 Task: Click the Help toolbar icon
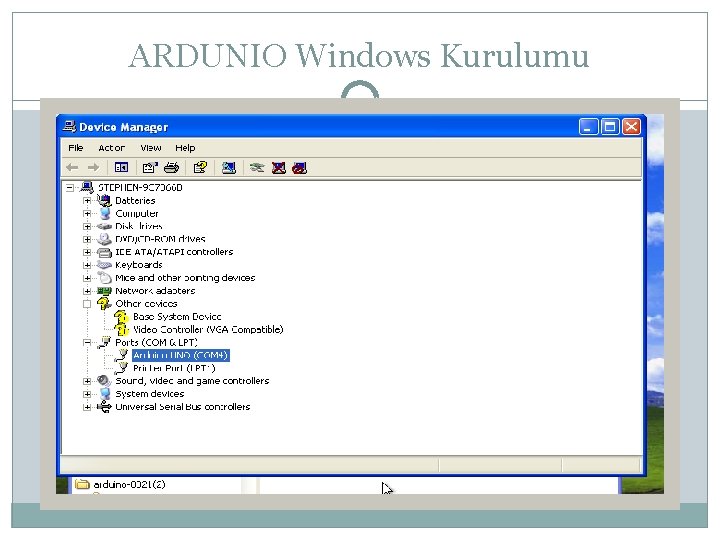tap(200, 168)
